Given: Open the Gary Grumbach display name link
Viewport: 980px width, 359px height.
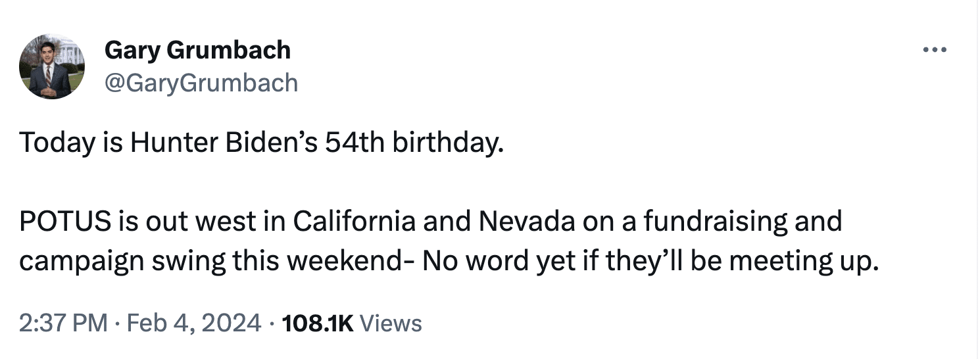Looking at the screenshot, I should [197, 50].
